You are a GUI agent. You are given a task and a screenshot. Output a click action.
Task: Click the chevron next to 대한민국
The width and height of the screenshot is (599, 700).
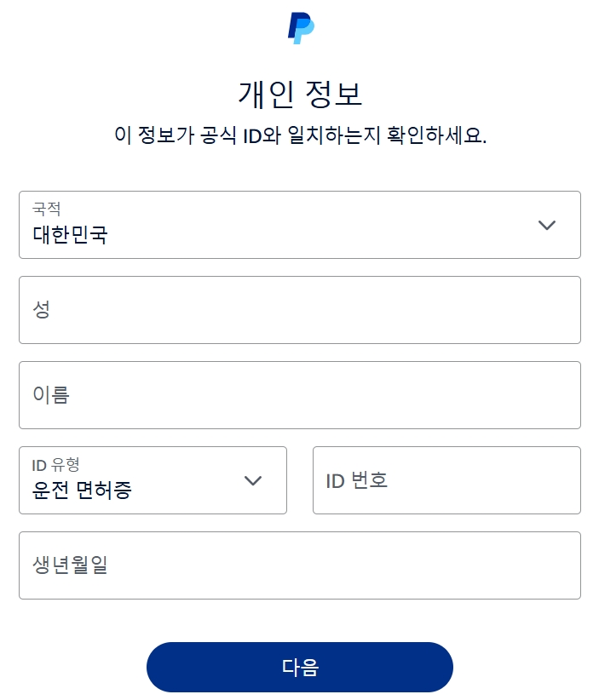[x=544, y=224]
